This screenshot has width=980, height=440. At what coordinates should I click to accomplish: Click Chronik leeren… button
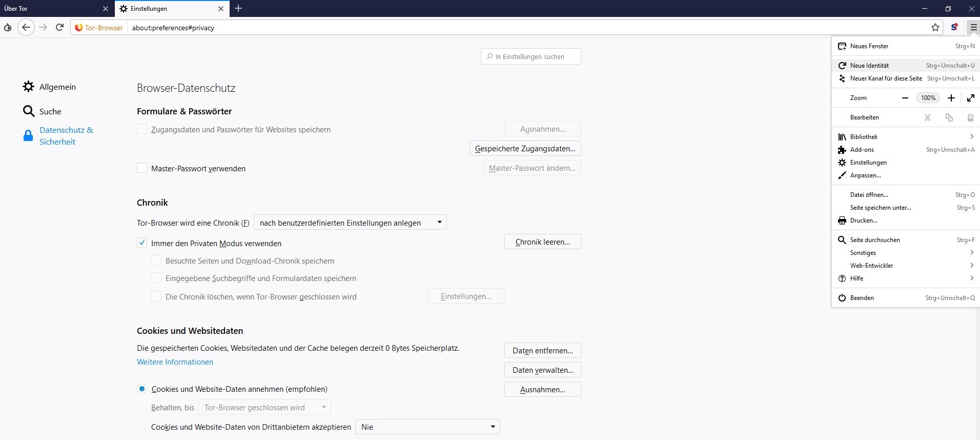(543, 242)
